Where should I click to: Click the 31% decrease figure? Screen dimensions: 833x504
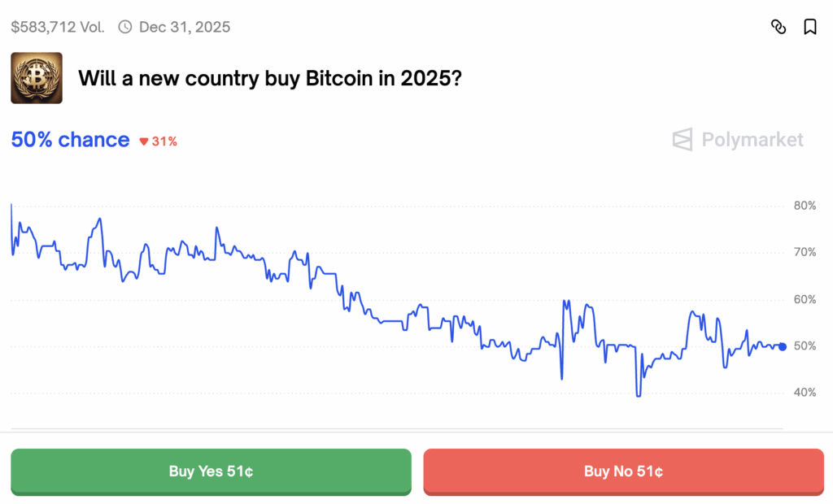point(164,141)
